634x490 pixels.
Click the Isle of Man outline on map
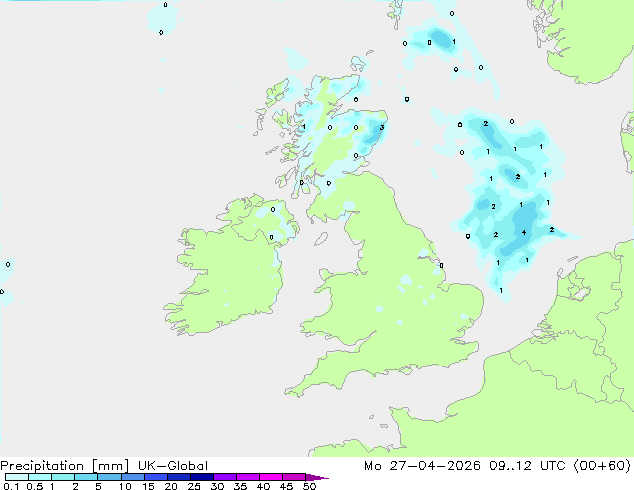coord(321,239)
